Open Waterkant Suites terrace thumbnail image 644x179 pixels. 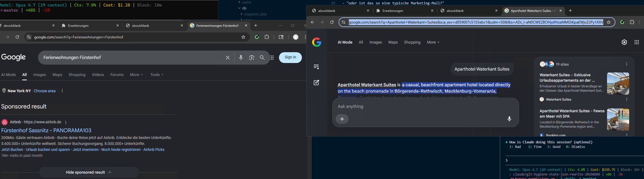pyautogui.click(x=618, y=83)
